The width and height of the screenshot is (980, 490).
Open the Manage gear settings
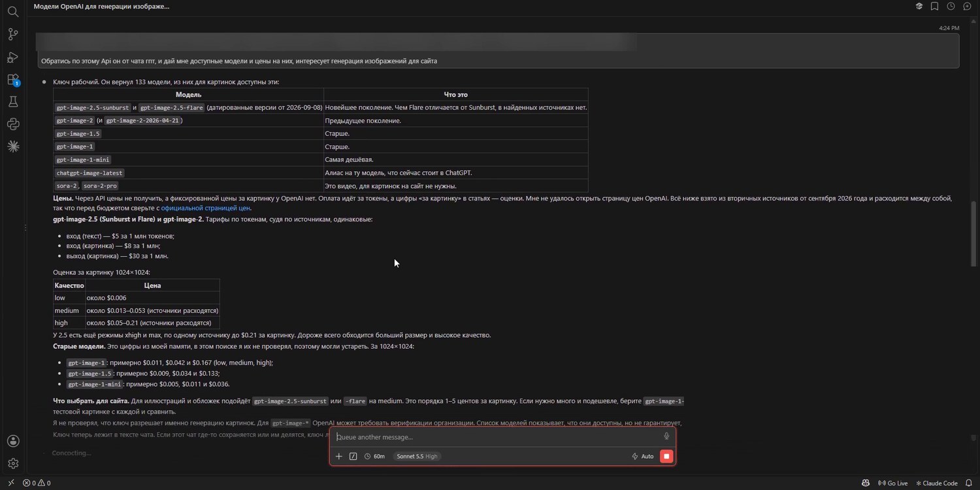tap(12, 463)
